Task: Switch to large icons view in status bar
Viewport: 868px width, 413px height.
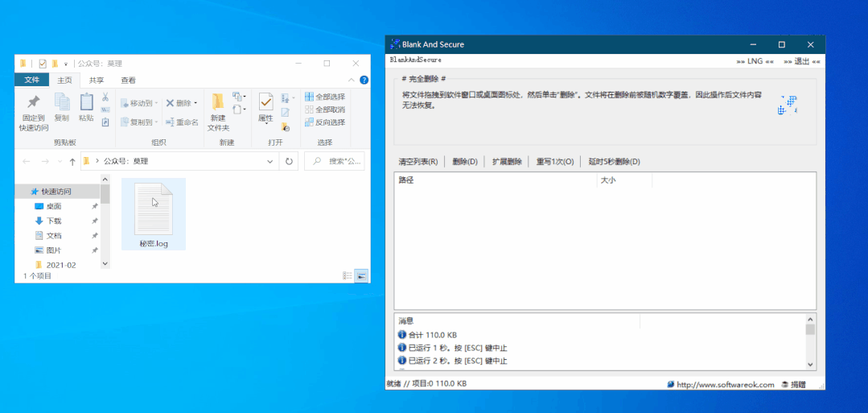Action: point(361,275)
